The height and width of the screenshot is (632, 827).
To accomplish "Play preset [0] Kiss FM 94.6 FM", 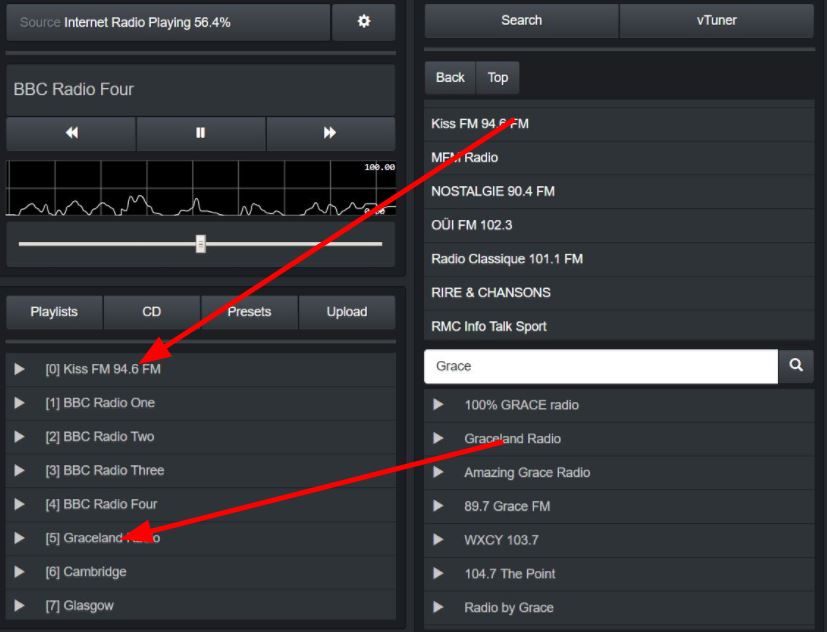I will [x=20, y=369].
